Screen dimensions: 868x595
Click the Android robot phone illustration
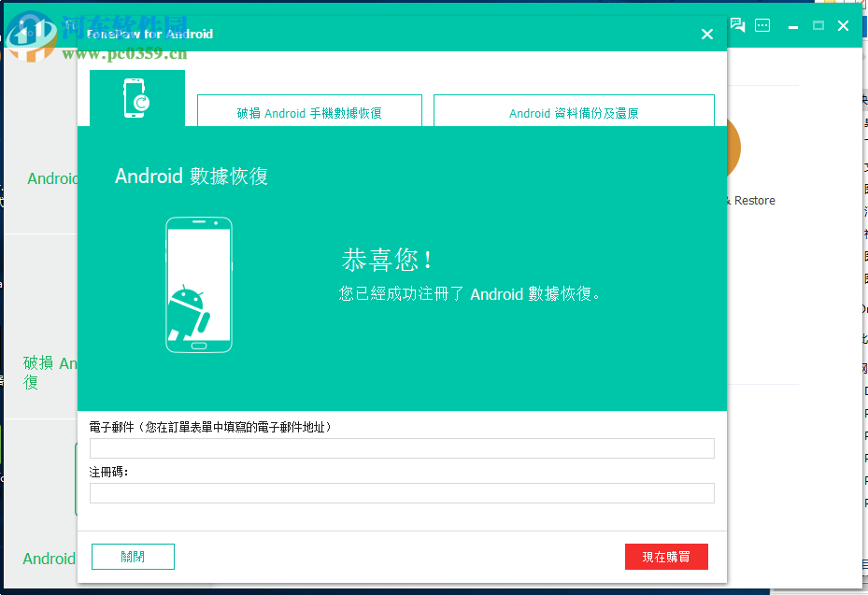point(198,283)
